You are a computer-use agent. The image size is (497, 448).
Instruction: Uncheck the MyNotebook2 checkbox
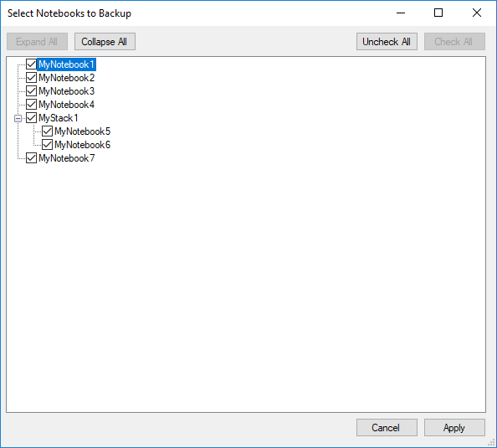pos(31,78)
